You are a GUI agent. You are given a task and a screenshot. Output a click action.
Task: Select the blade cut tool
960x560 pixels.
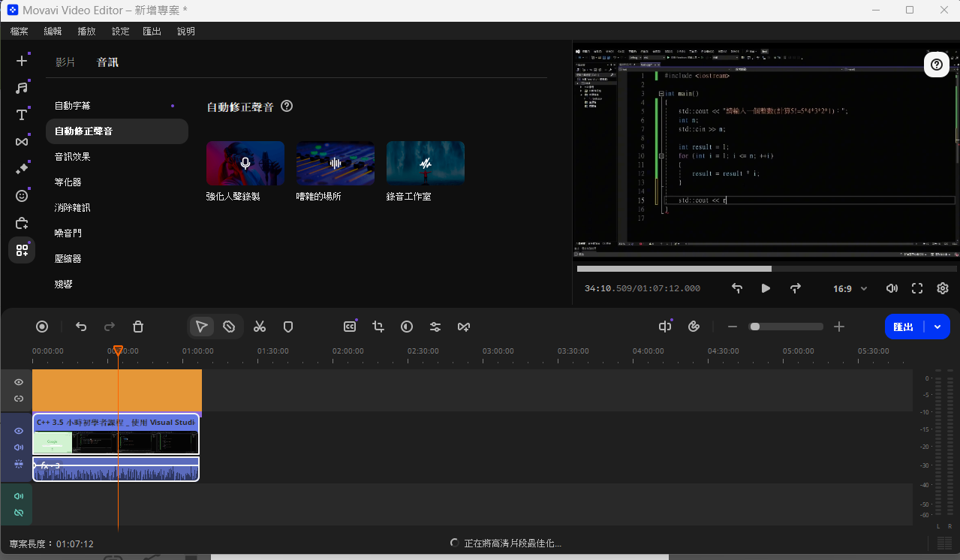click(x=229, y=327)
